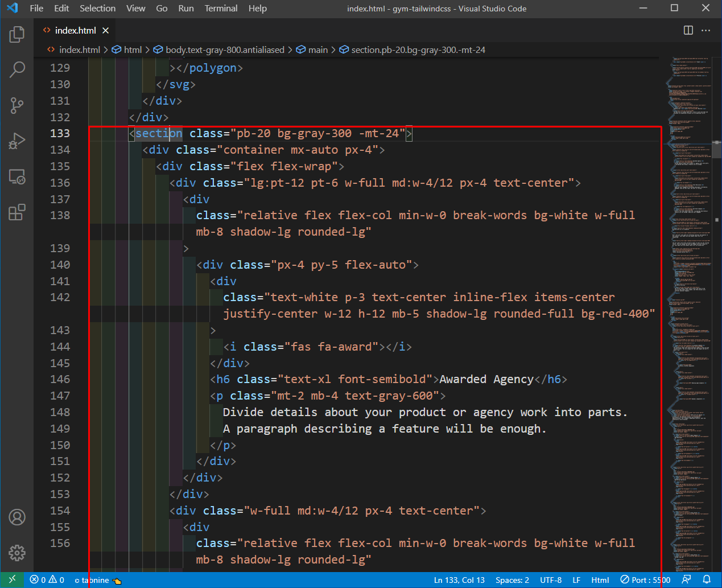Open the Explorer view in activity bar

pyautogui.click(x=17, y=35)
